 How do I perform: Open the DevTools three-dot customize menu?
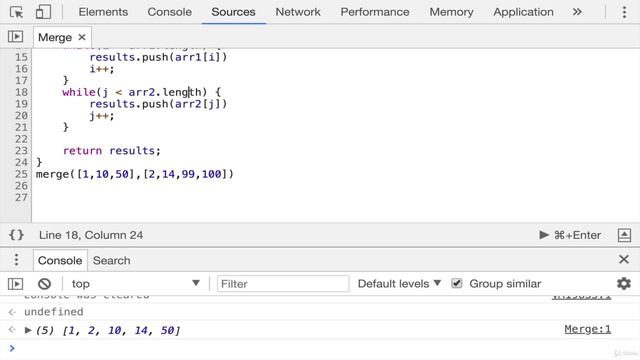624,12
